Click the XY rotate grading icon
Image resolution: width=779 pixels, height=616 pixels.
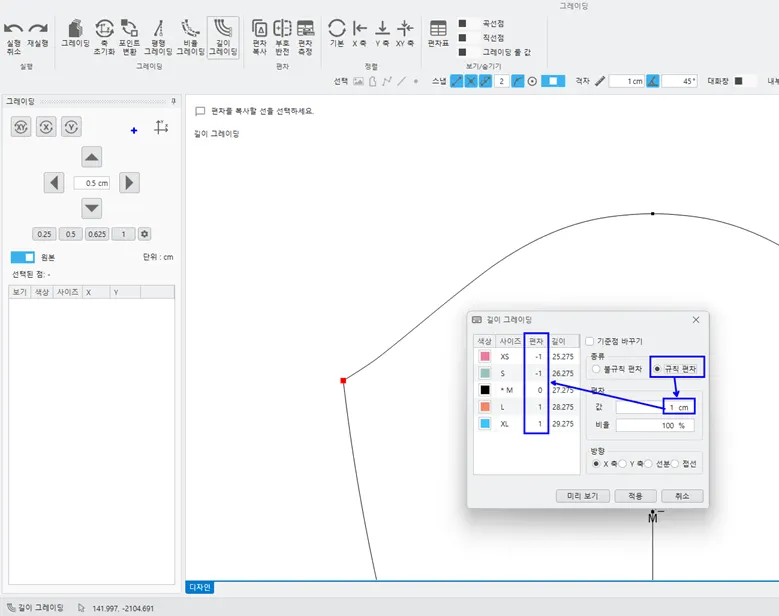21,126
